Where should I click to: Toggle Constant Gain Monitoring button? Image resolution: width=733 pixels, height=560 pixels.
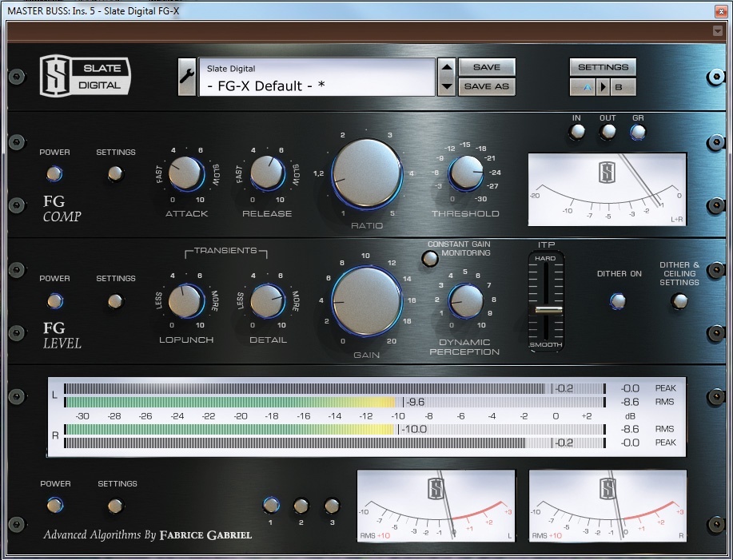coord(429,258)
